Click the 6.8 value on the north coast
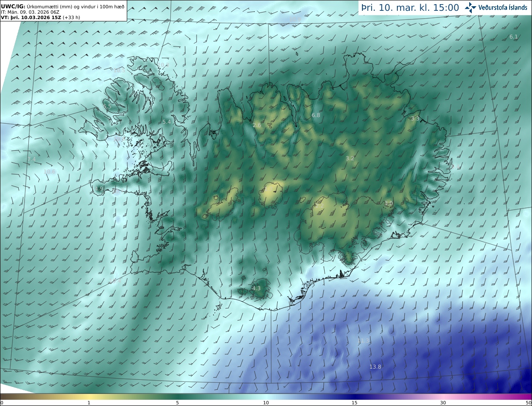 [316, 115]
